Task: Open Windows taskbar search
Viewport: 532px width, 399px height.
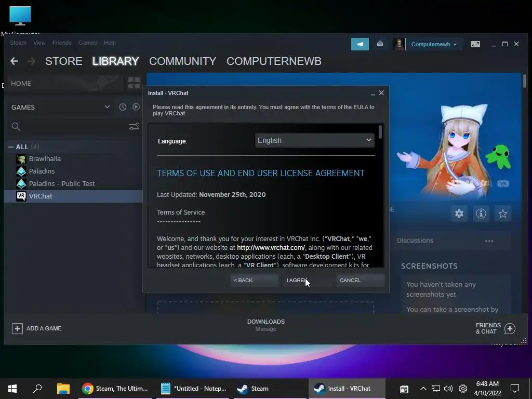Action: point(37,389)
